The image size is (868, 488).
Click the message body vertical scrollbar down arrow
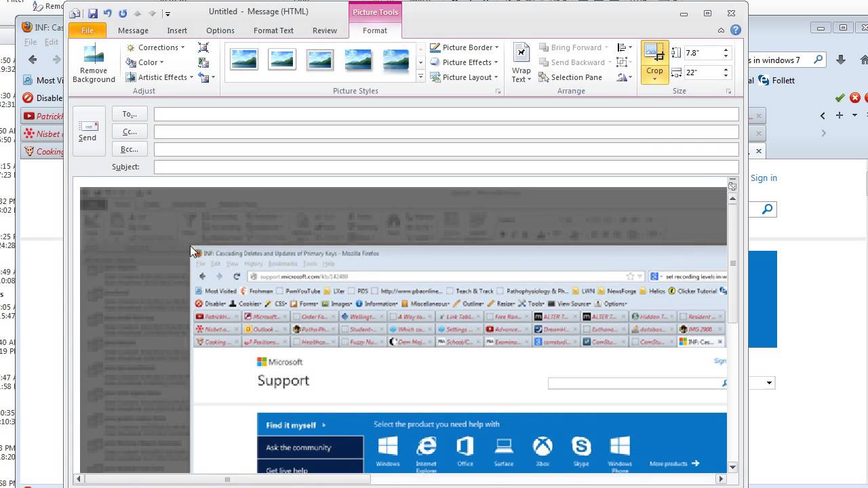pyautogui.click(x=733, y=467)
